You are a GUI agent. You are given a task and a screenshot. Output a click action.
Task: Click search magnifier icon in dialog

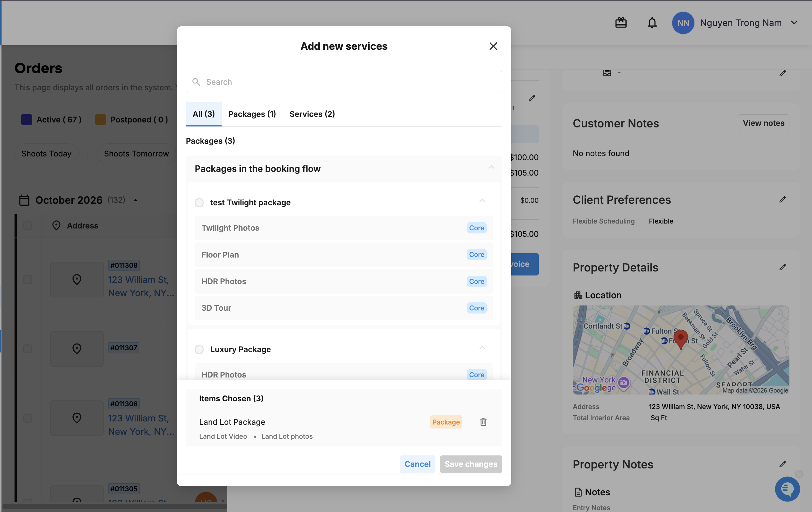(196, 82)
